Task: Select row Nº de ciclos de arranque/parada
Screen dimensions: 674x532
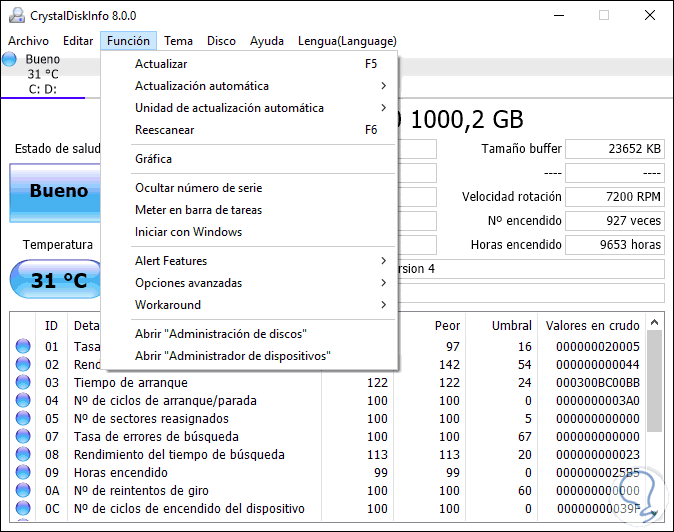Action: (328, 401)
